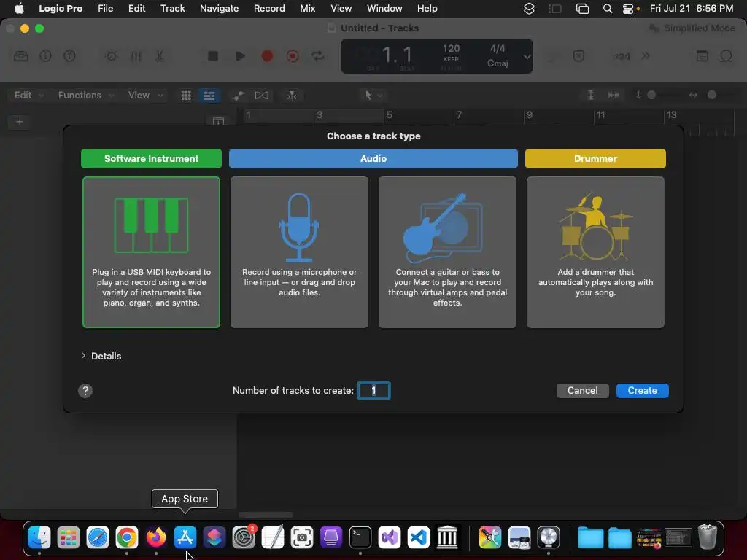Screen dimensions: 747x560
Task: Open Control Center in menu bar
Action: (x=628, y=9)
